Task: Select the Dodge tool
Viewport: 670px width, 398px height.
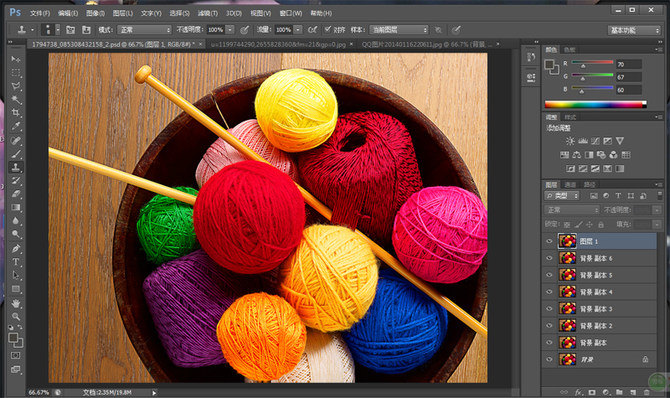Action: click(x=16, y=234)
